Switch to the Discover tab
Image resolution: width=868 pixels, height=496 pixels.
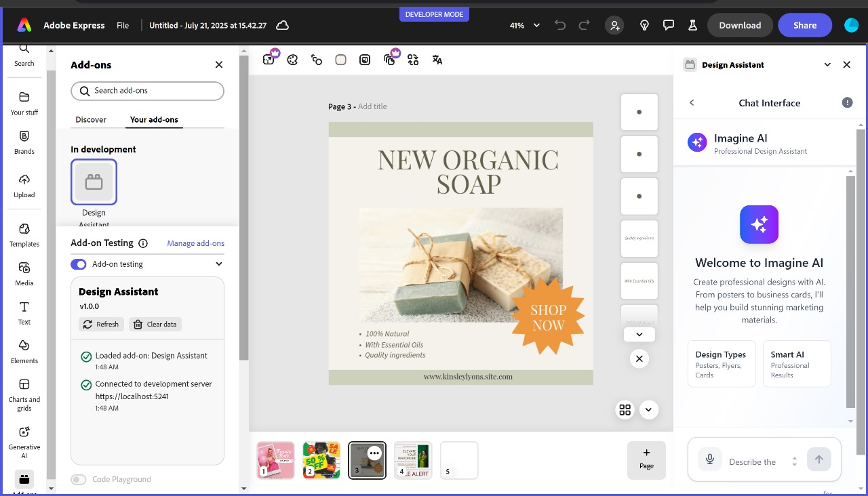[91, 120]
